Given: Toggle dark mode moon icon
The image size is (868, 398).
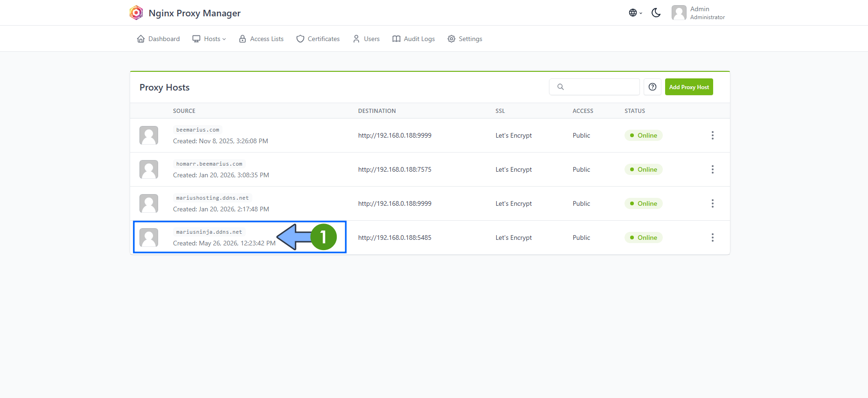Looking at the screenshot, I should coord(656,13).
